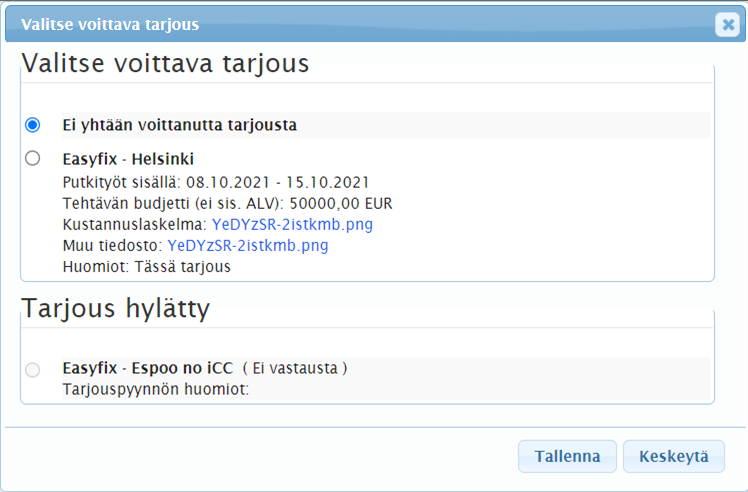Screen dimensions: 748x492
Task: Click the Tehtävän budjetti 50000,00 EUR line
Action: (227, 203)
